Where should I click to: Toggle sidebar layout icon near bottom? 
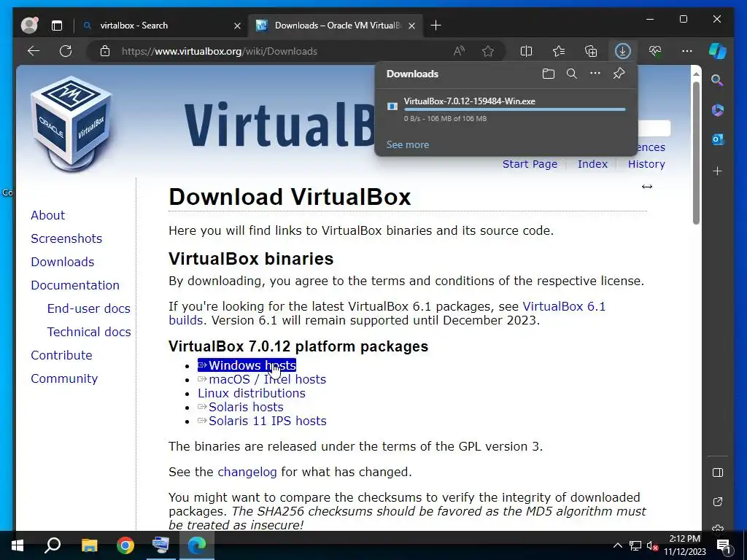718,472
